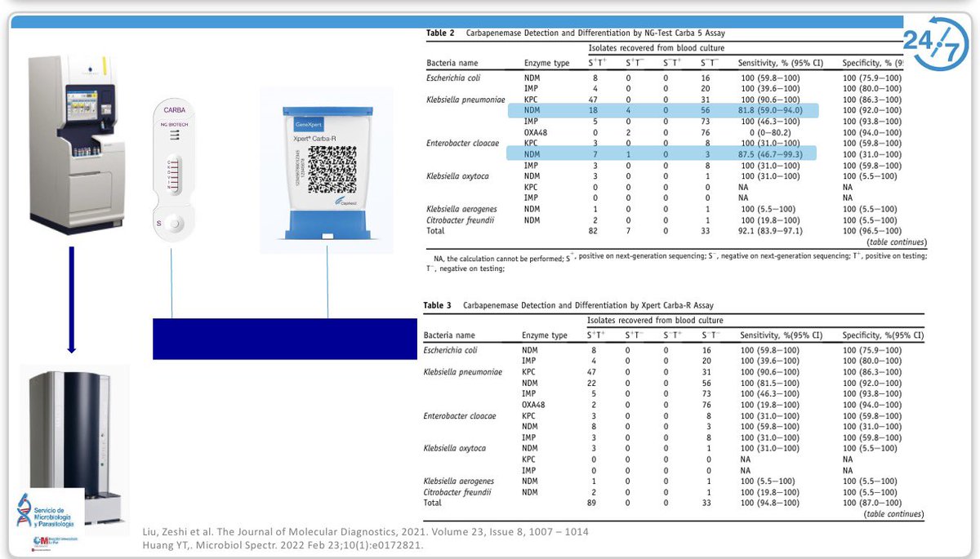Click Klebsiella oxytoca in Table 3

point(455,449)
